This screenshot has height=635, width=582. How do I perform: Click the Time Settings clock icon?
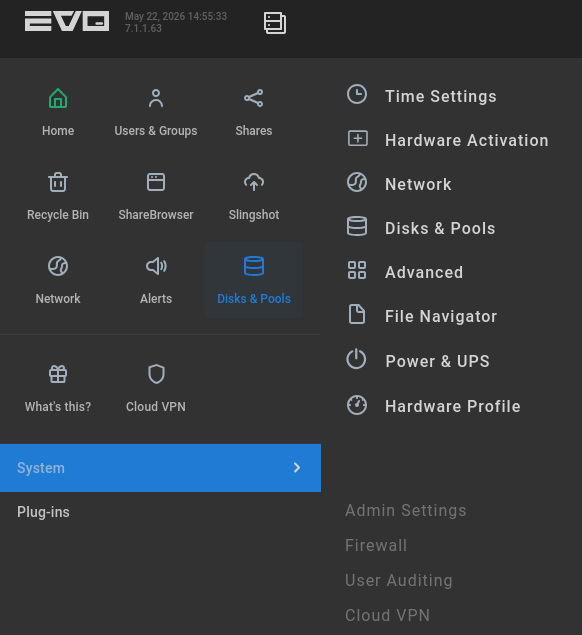pyautogui.click(x=357, y=94)
